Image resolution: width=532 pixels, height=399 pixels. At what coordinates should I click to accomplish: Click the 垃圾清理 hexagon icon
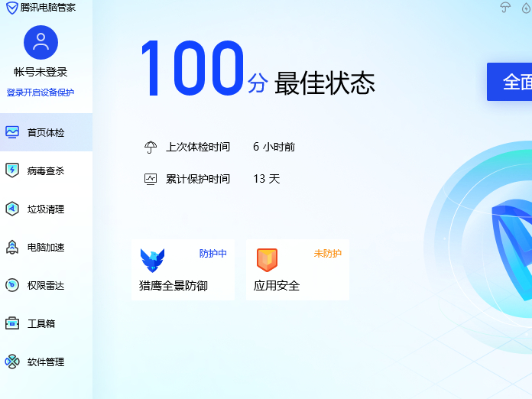[12, 209]
